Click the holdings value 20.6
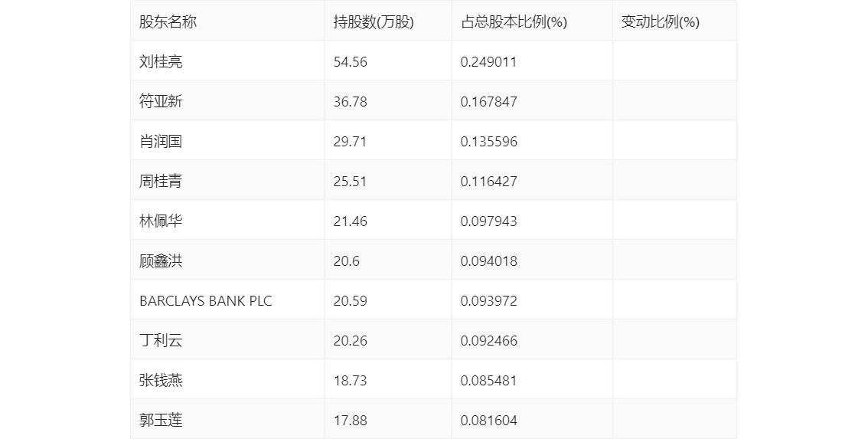 click(x=347, y=261)
